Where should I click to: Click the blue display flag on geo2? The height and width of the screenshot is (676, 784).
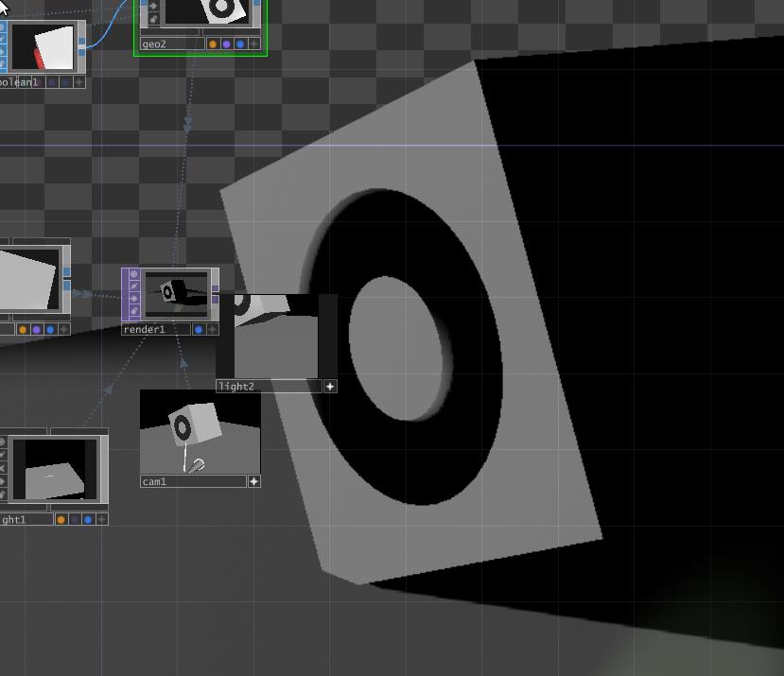240,44
